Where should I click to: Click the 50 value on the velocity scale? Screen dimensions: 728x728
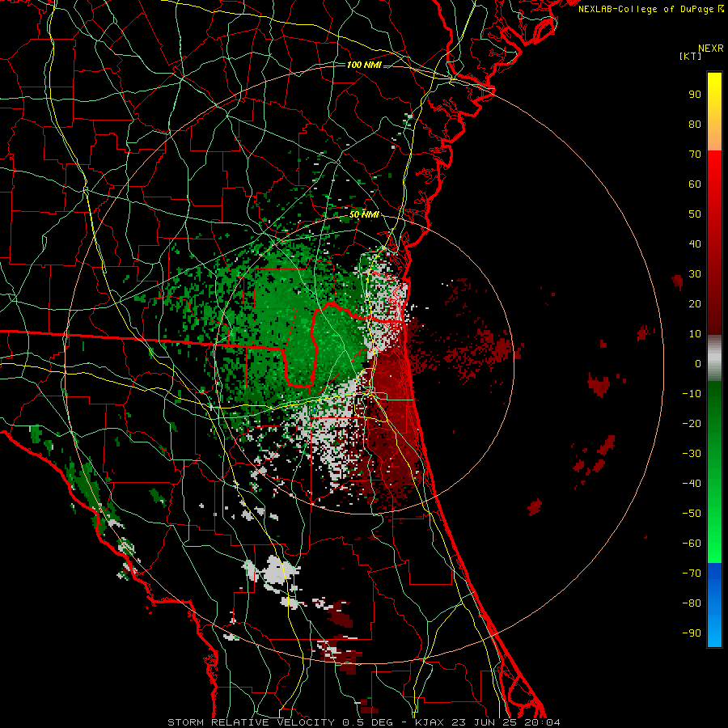(x=695, y=214)
